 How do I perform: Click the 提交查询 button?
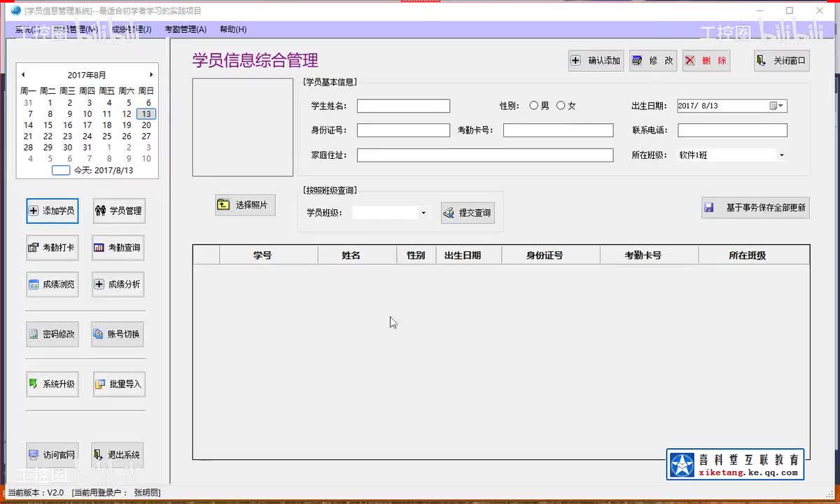click(468, 213)
